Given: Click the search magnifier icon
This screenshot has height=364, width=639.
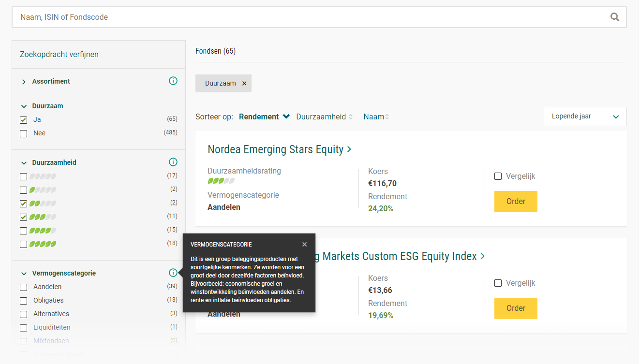Looking at the screenshot, I should tap(615, 17).
